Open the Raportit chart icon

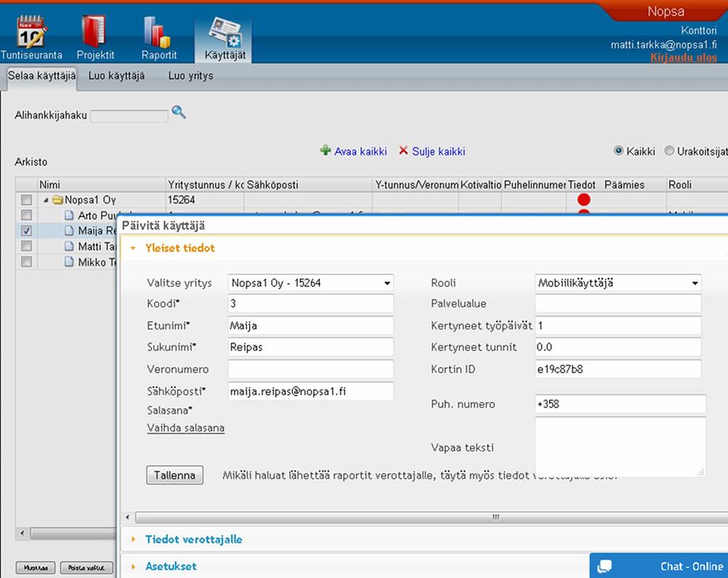tap(157, 31)
